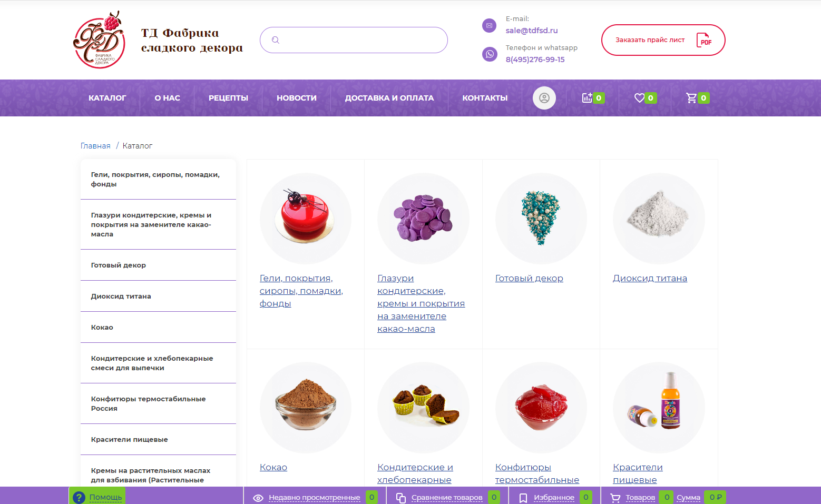Click the bookmark icon beside Избранное
Screen dimensions: 821x504
[x=523, y=498]
